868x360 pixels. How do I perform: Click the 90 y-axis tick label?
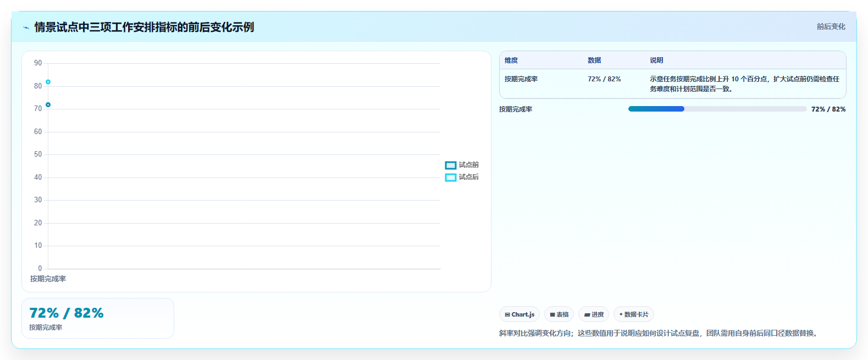coord(38,63)
